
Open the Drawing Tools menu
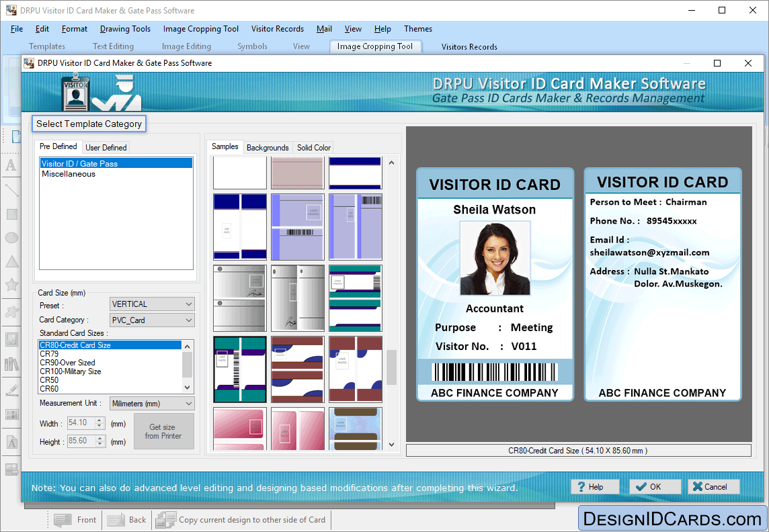pyautogui.click(x=125, y=29)
